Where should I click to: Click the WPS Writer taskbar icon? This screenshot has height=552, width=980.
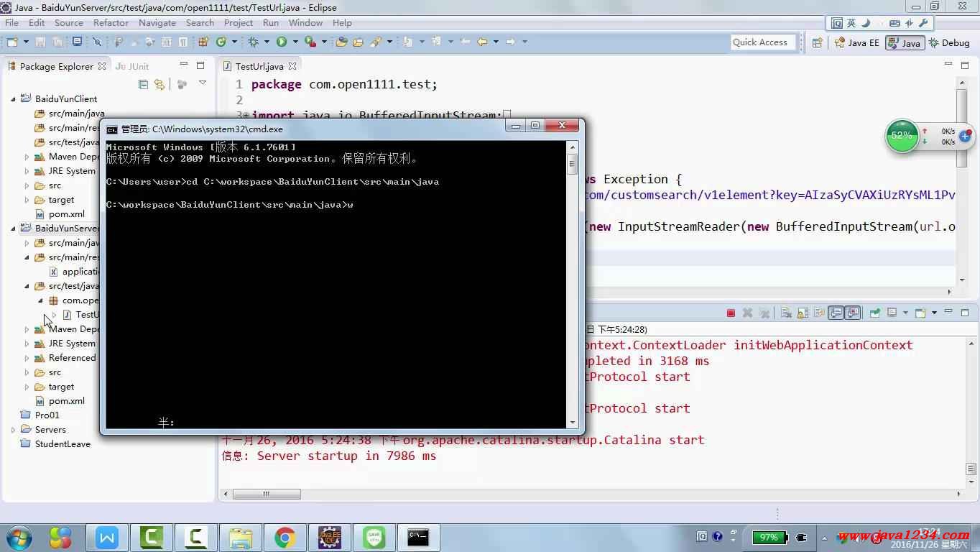(x=107, y=537)
